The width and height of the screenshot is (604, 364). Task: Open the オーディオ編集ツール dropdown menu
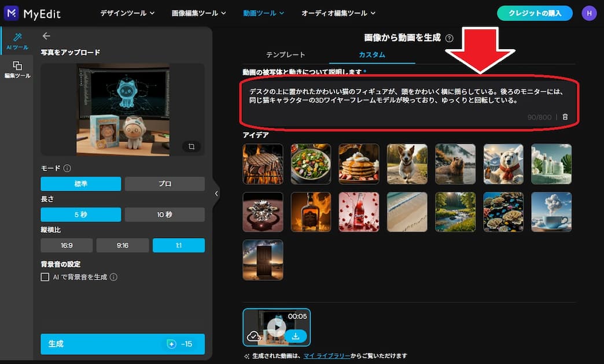pos(337,13)
